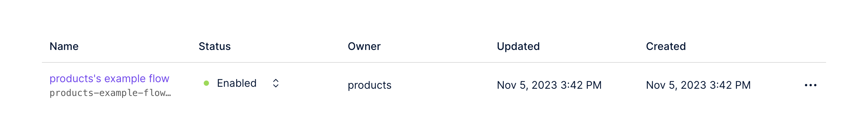
Task: Show more options for products's example flow
Action: pos(810,85)
